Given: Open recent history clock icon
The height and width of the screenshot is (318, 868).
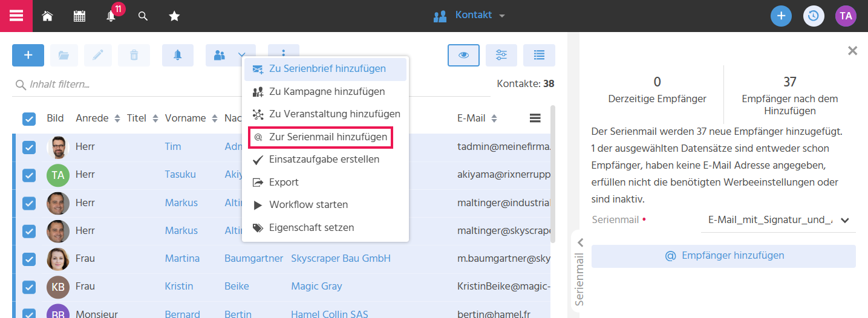Looking at the screenshot, I should tap(814, 16).
